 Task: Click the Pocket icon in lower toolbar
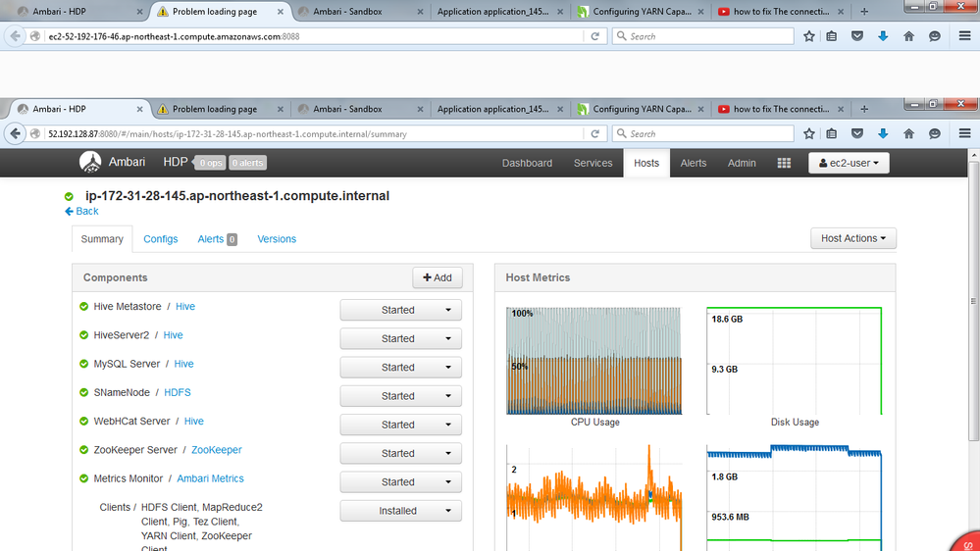856,133
